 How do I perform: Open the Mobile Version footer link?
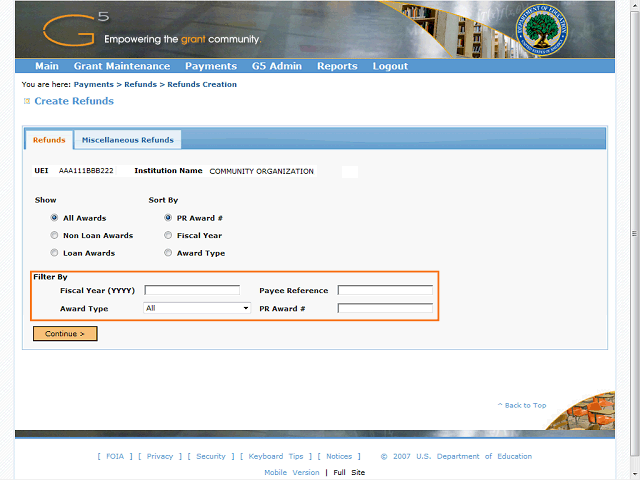[x=292, y=472]
